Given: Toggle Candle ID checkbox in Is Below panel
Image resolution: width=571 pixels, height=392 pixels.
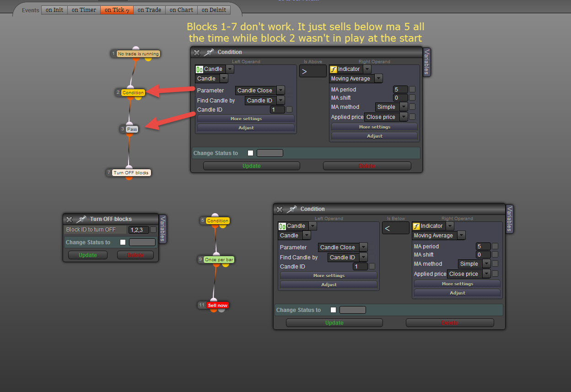Looking at the screenshot, I should 372,266.
